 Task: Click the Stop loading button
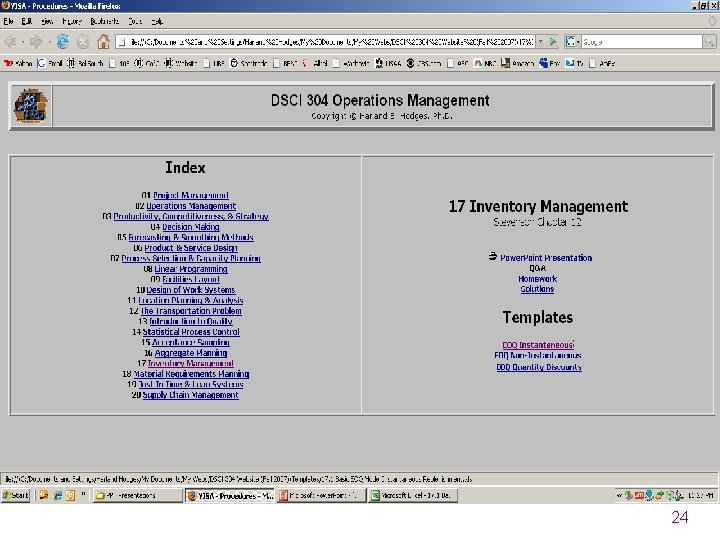coord(83,42)
